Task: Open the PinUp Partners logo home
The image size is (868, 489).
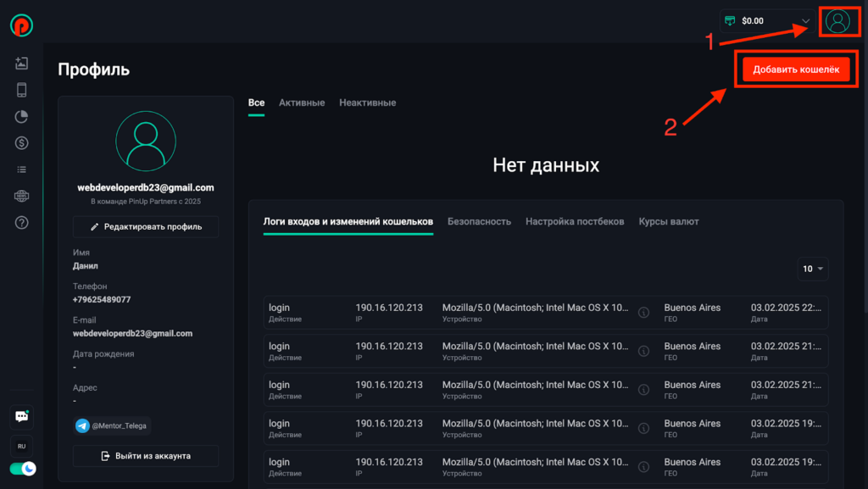Action: click(21, 25)
